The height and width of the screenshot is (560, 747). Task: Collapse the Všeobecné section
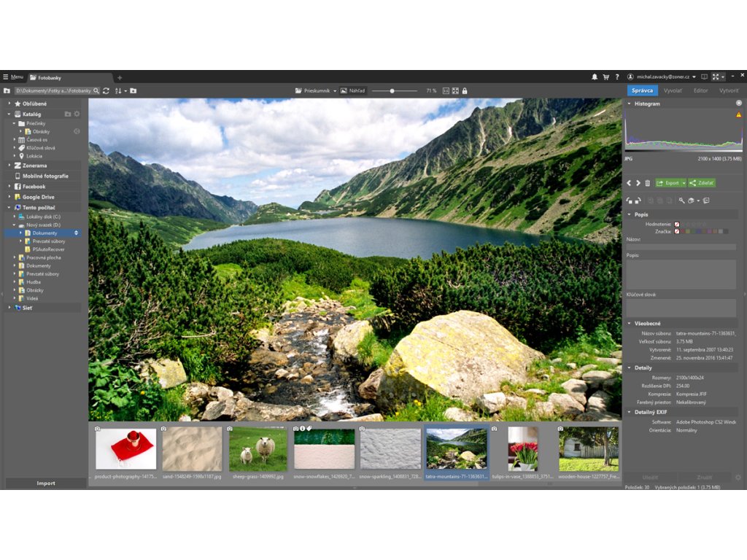[630, 323]
